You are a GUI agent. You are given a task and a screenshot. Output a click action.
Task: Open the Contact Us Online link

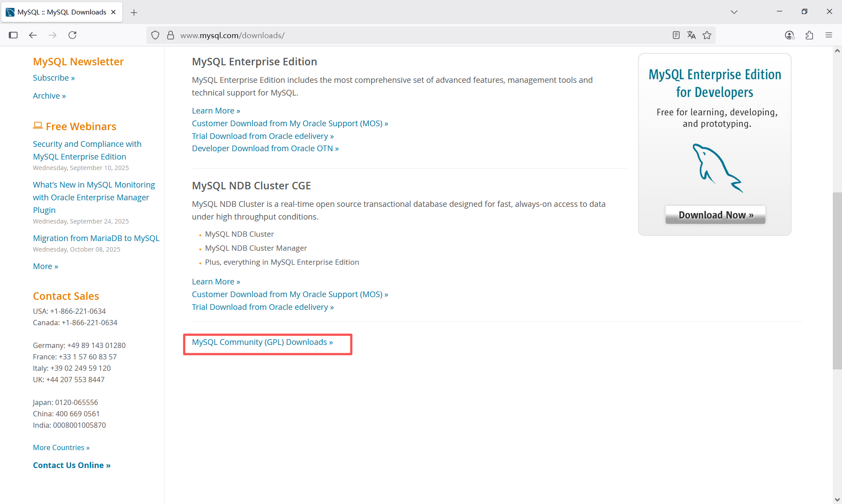(x=71, y=465)
